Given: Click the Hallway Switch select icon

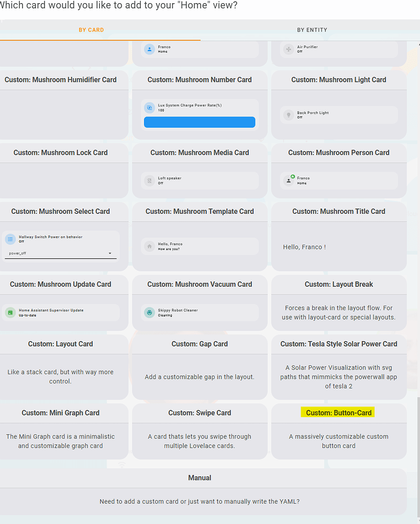Looking at the screenshot, I should pyautogui.click(x=10, y=239).
